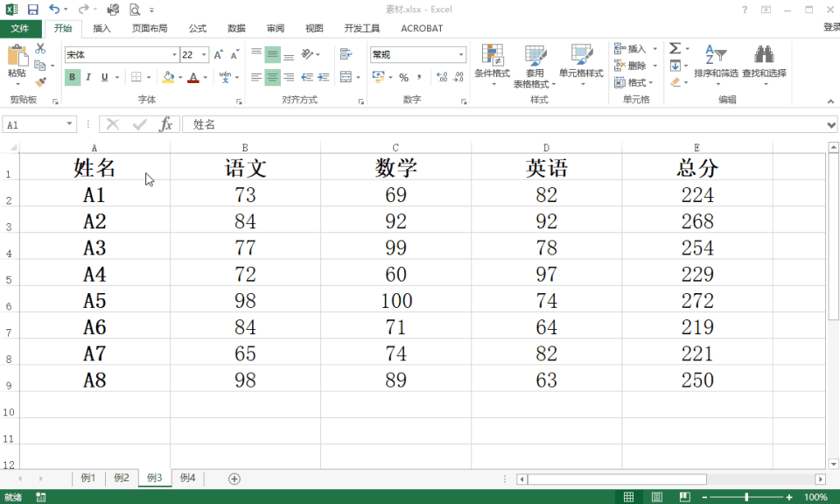840x504 pixels.
Task: Toggle Align Right
Action: pyautogui.click(x=289, y=77)
